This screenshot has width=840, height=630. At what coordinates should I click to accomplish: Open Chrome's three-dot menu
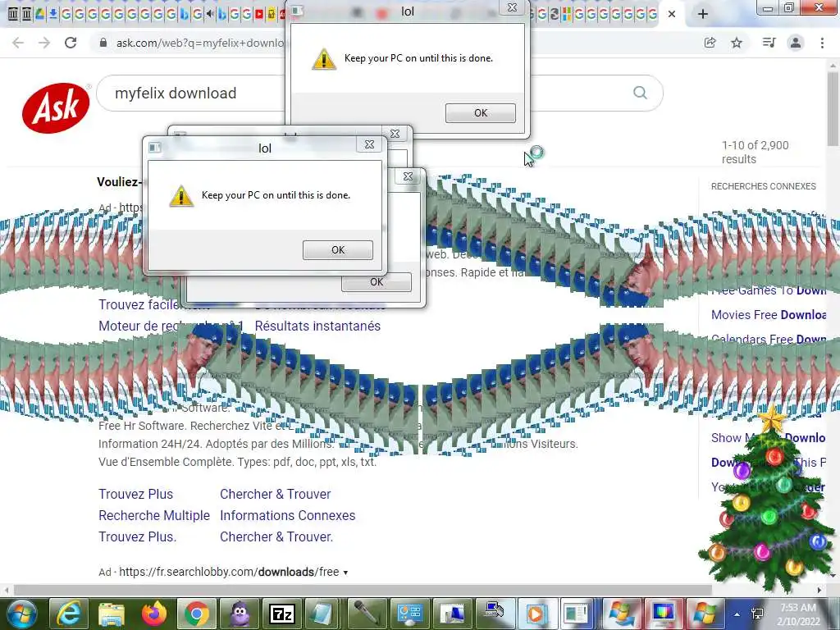tap(822, 43)
